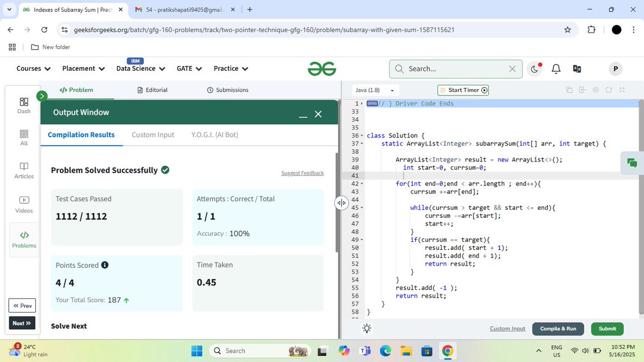Open the browser extensions puzzle icon

591,29
